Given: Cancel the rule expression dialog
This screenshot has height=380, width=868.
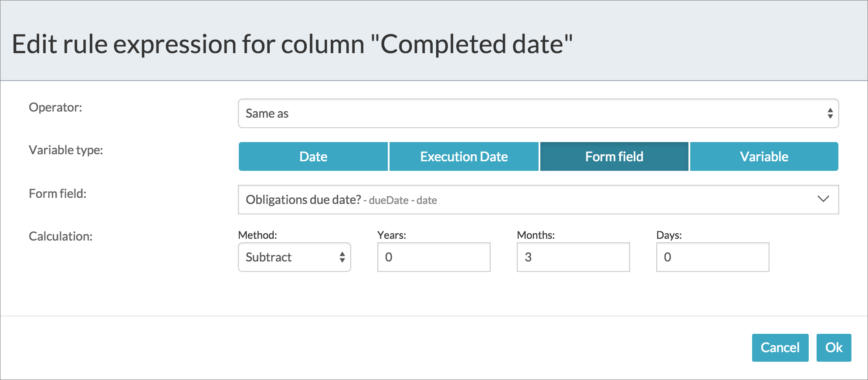Looking at the screenshot, I should [x=780, y=347].
